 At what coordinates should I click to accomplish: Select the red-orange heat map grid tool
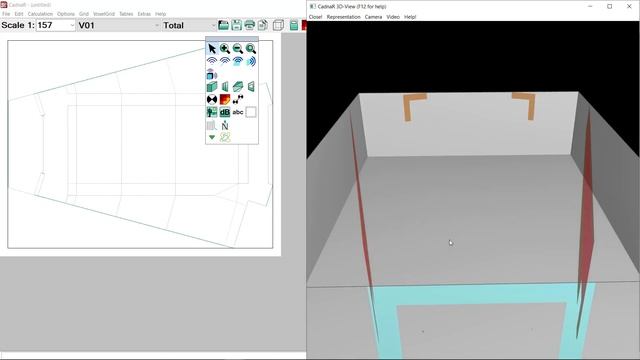(x=225, y=99)
